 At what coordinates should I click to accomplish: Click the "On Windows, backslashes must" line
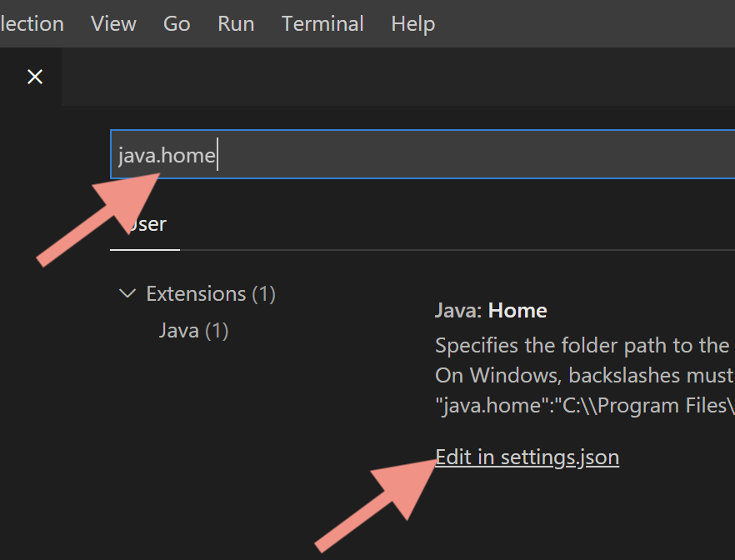tap(584, 375)
